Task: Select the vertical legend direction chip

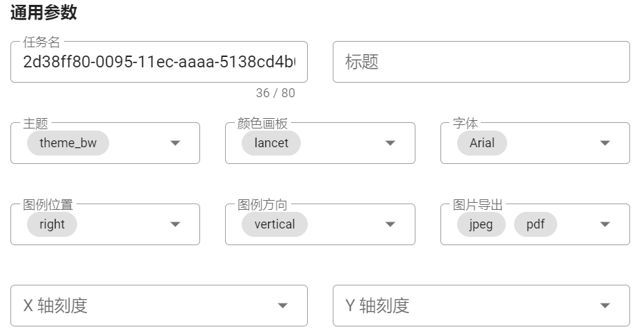Action: [274, 224]
